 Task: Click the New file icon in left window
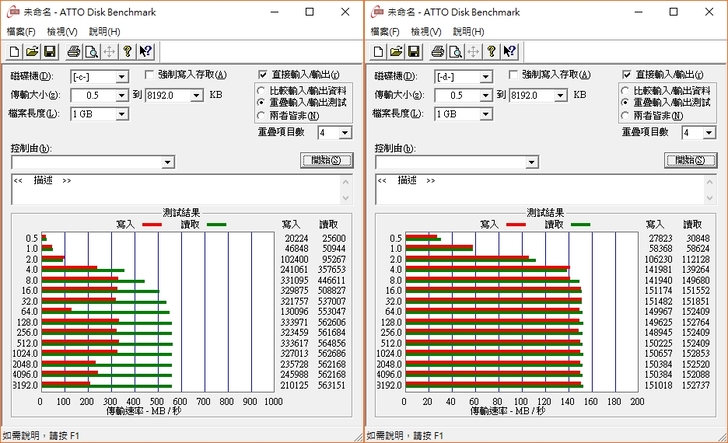[x=15, y=52]
